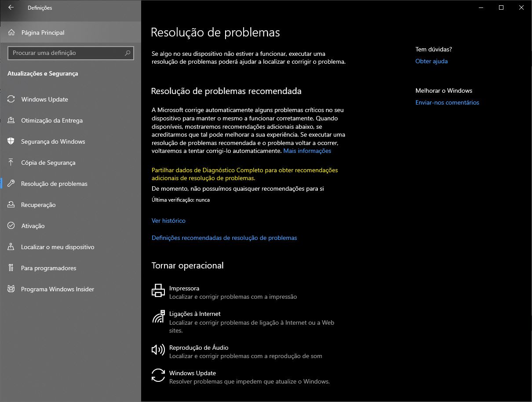This screenshot has width=532, height=402.
Task: Click the yellow Partilhar dados de Diagnóstico text
Action: 244,174
